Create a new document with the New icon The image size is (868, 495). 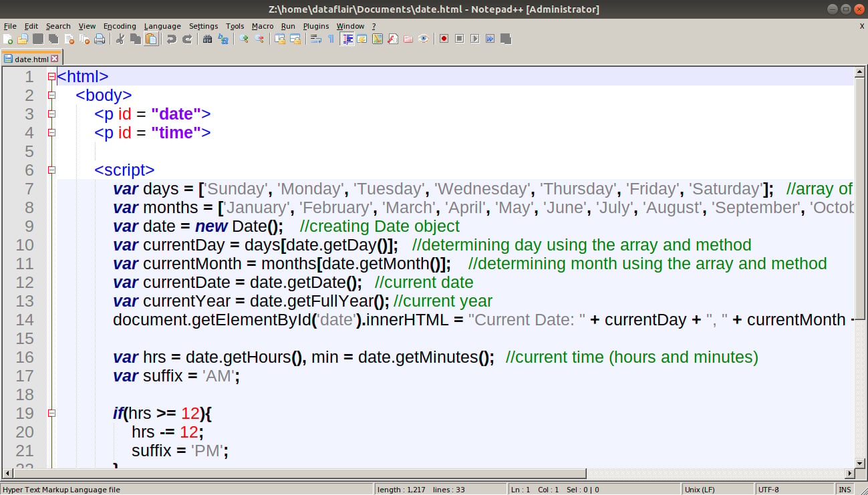pos(7,39)
